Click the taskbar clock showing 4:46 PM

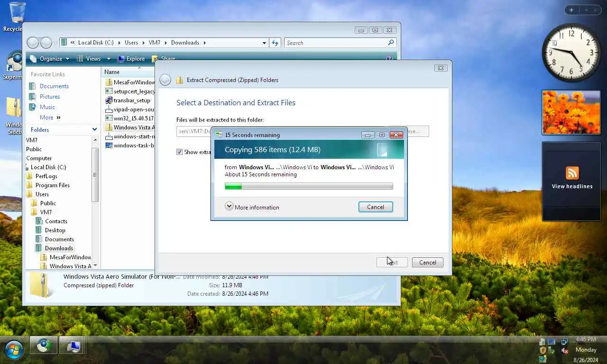click(586, 339)
